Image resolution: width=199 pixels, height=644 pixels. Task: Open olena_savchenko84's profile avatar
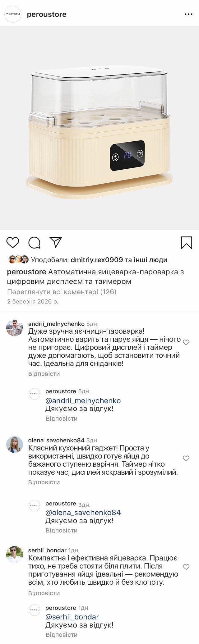(15, 444)
